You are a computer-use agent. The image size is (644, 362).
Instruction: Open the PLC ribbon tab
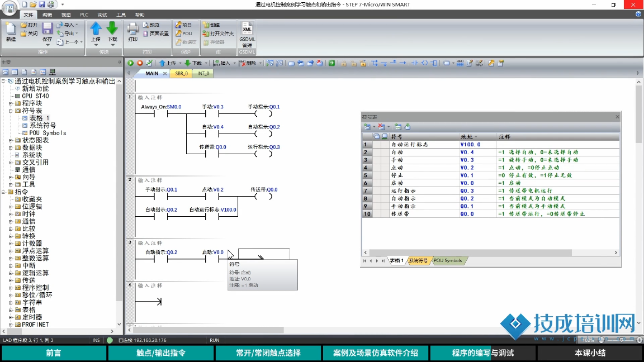pos(84,15)
